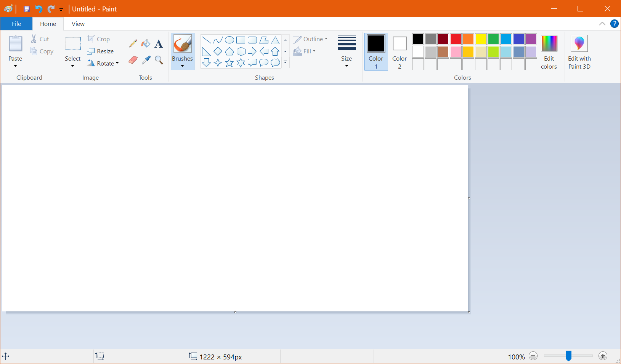Click the Copy button

tap(42, 51)
